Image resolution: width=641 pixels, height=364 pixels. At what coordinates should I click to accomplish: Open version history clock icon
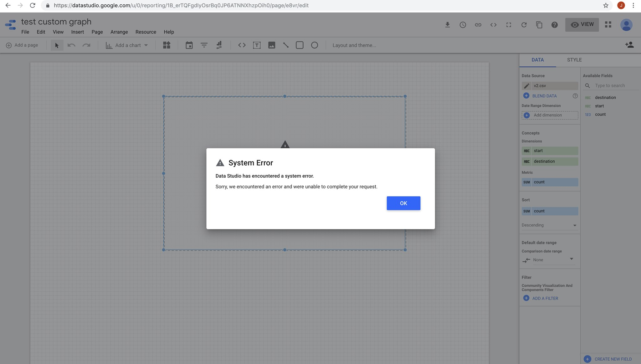[x=463, y=25]
